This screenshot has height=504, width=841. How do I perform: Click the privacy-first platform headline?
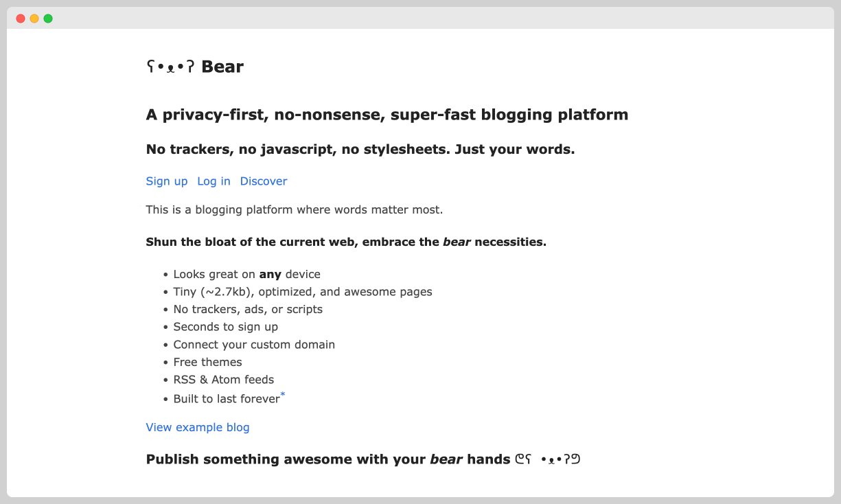click(387, 115)
